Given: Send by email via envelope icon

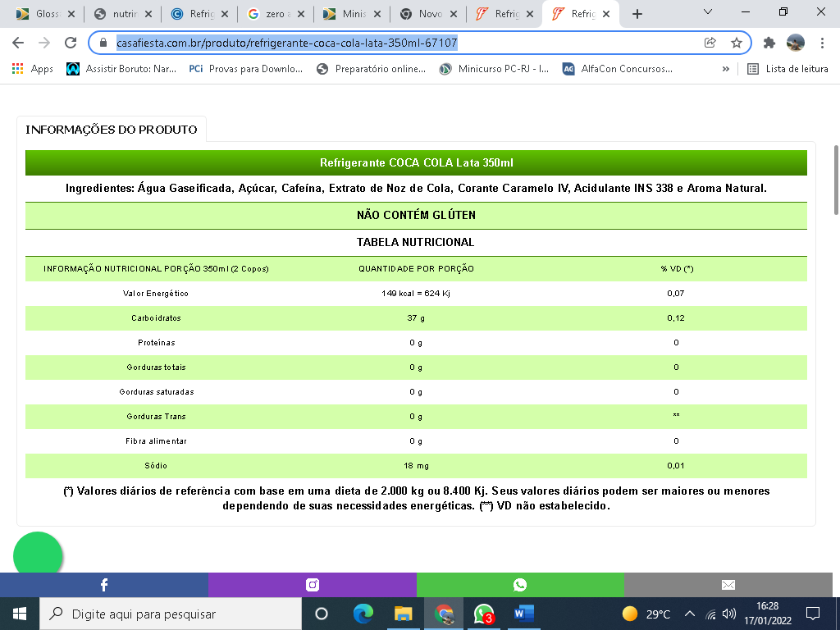Looking at the screenshot, I should [728, 585].
